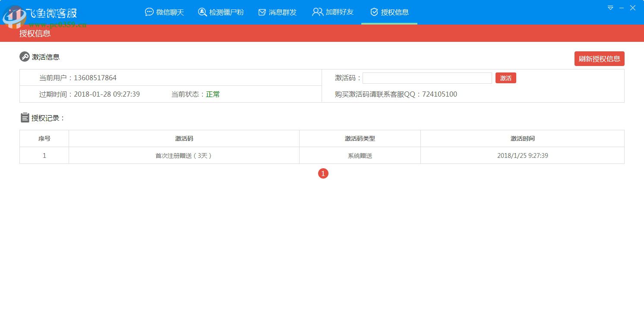Viewport: 644px width, 333px height.
Task: Click the 激活码 column header
Action: coord(184,138)
